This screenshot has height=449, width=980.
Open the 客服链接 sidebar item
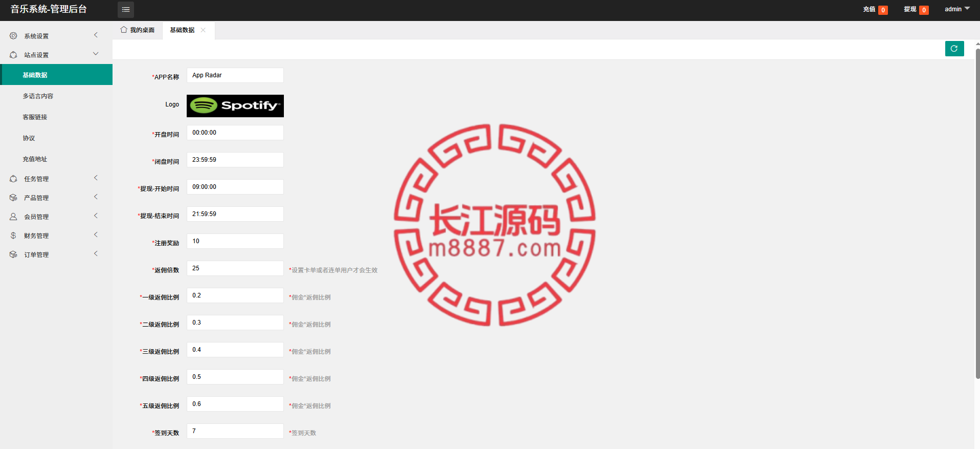click(x=35, y=117)
